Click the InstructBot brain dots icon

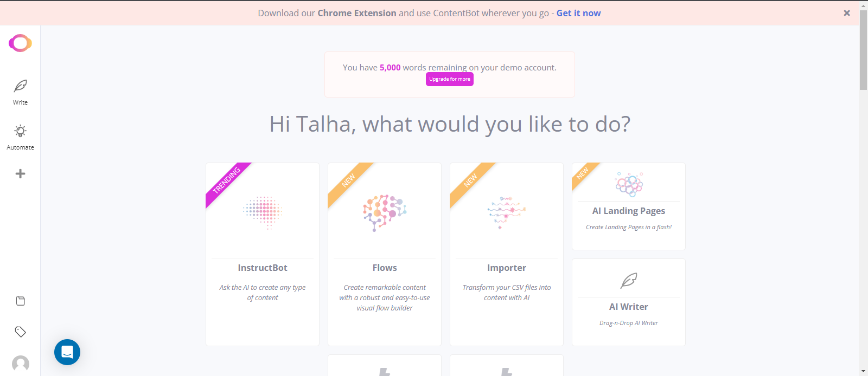coord(263,212)
